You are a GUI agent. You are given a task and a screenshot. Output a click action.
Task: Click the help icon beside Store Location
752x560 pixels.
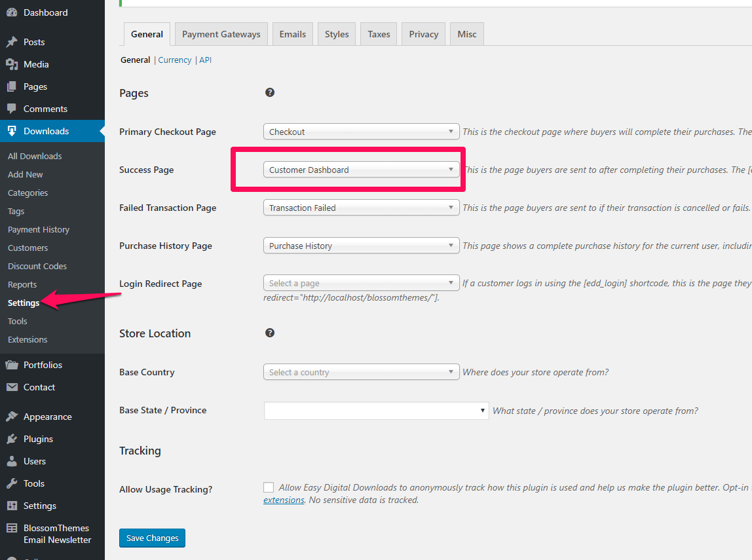coord(269,333)
